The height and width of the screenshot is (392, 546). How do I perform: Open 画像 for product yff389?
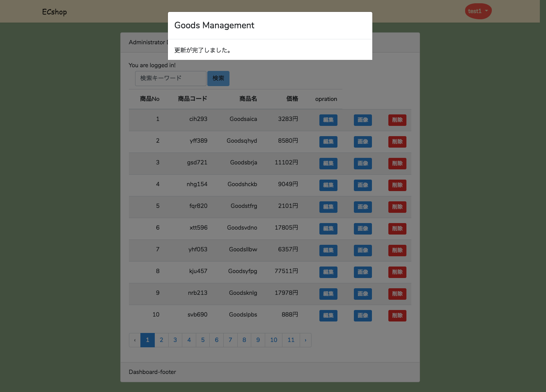363,142
